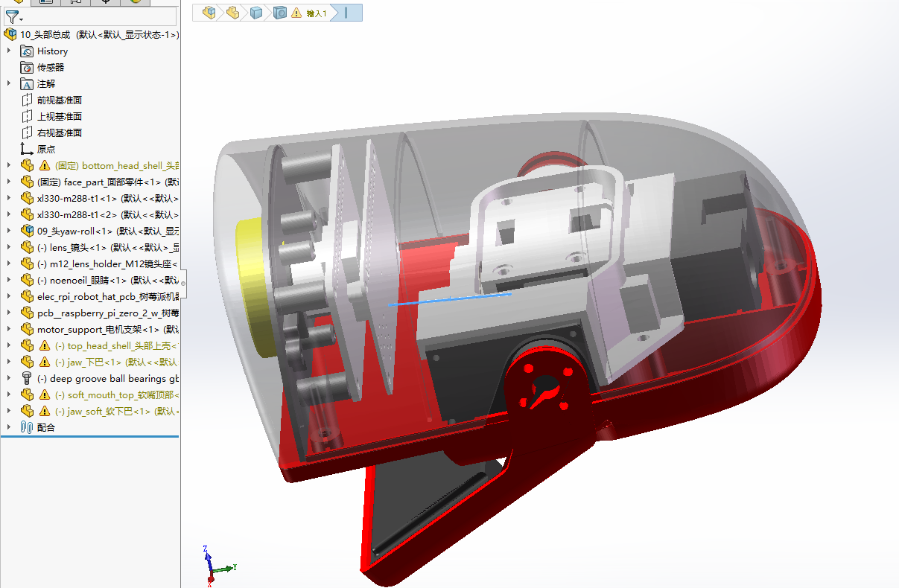Expand the bottom_head_shell component

click(x=9, y=165)
